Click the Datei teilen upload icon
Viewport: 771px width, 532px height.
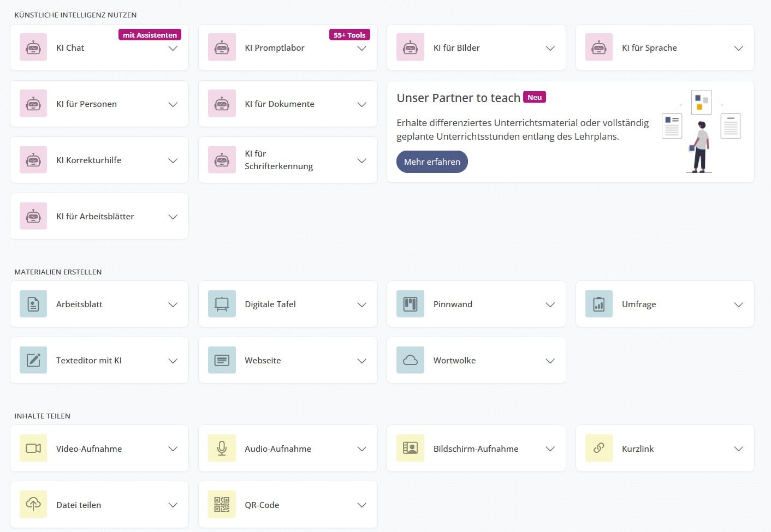click(x=33, y=505)
